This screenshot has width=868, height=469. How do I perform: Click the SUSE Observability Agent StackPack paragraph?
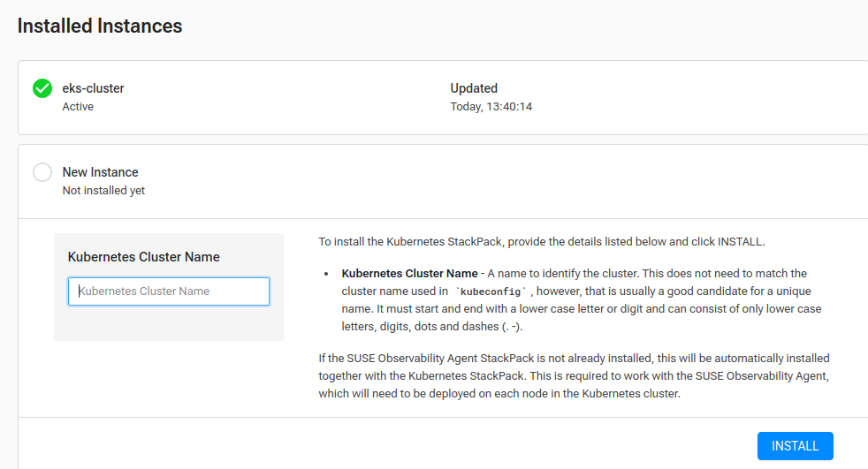pyautogui.click(x=574, y=376)
